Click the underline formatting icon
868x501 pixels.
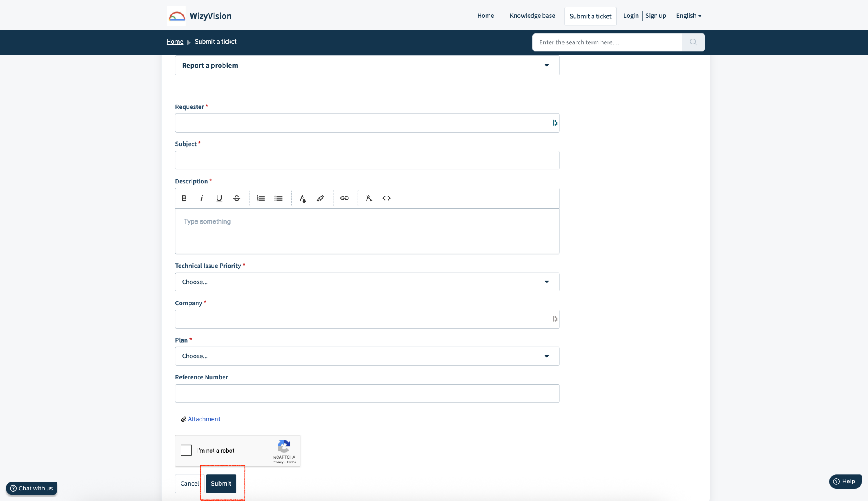click(219, 198)
